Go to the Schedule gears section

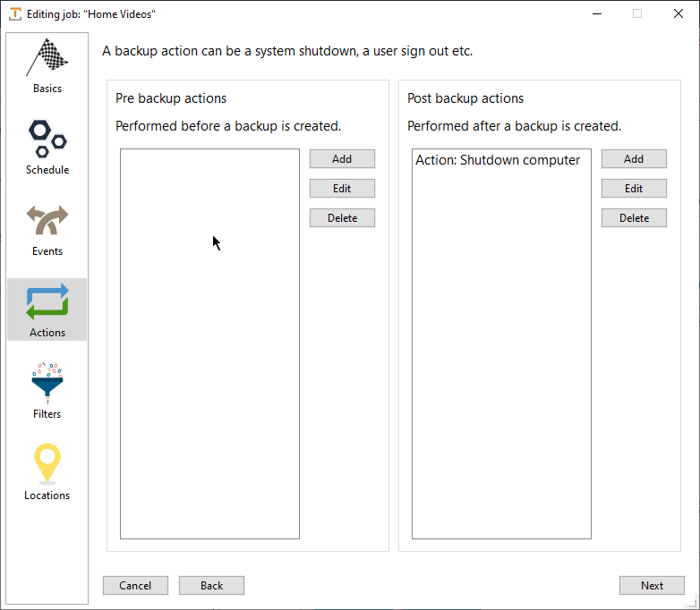(x=47, y=148)
